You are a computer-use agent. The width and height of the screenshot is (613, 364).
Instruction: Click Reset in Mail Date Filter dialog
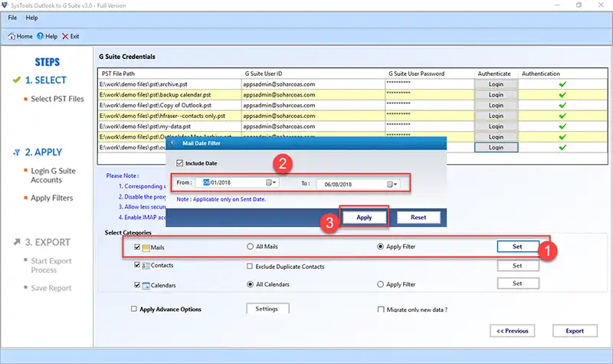pyautogui.click(x=418, y=218)
